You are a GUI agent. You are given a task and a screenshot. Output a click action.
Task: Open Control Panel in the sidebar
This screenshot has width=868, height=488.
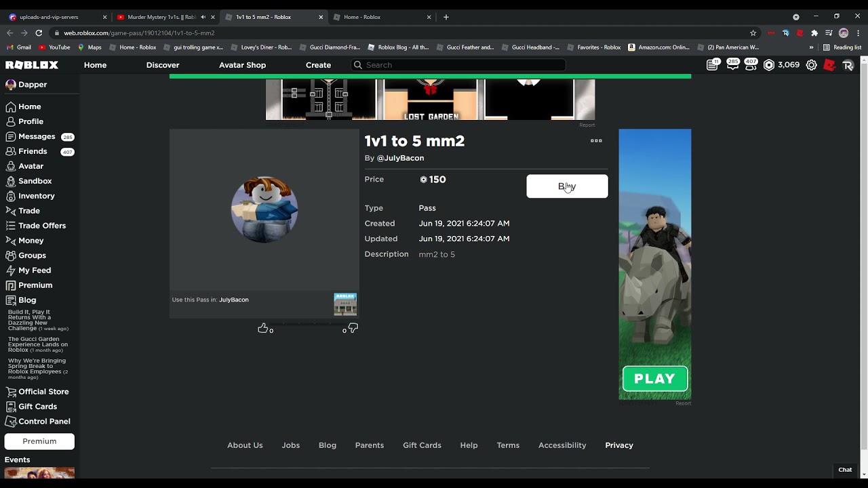coord(44,422)
